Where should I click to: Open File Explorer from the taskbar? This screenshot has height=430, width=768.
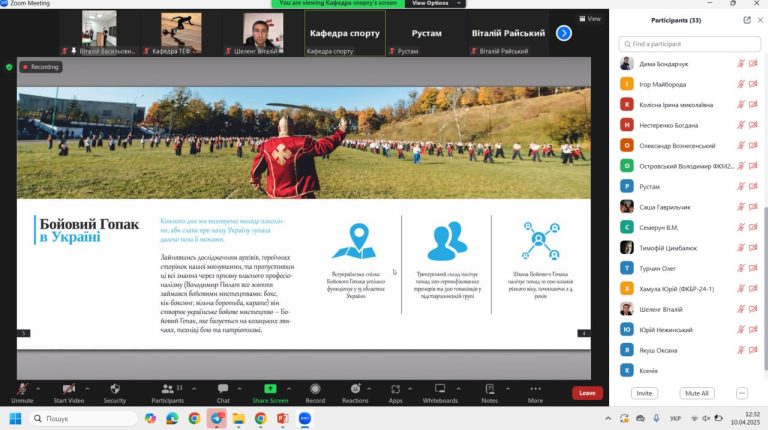click(239, 418)
